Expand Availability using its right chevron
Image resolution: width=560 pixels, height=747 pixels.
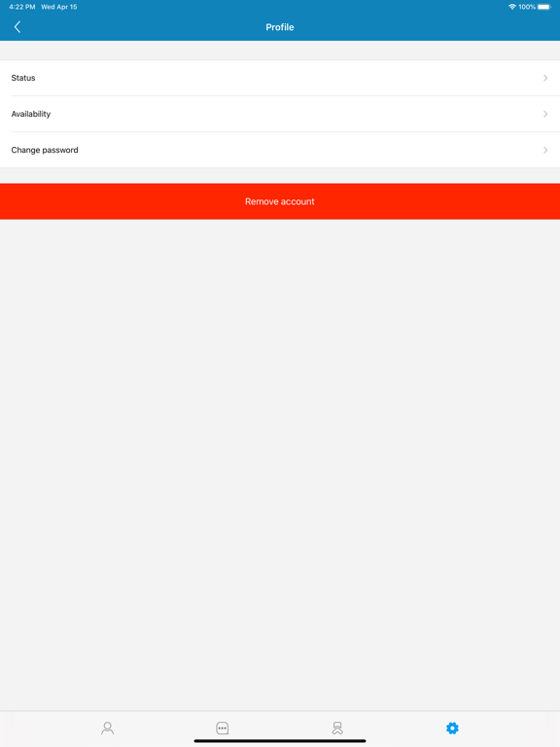coord(545,114)
